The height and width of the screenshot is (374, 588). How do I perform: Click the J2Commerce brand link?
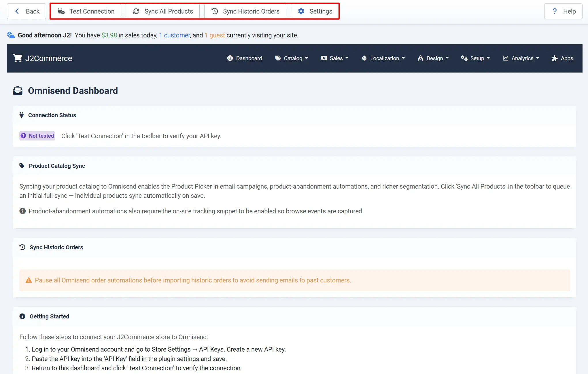[x=43, y=58]
